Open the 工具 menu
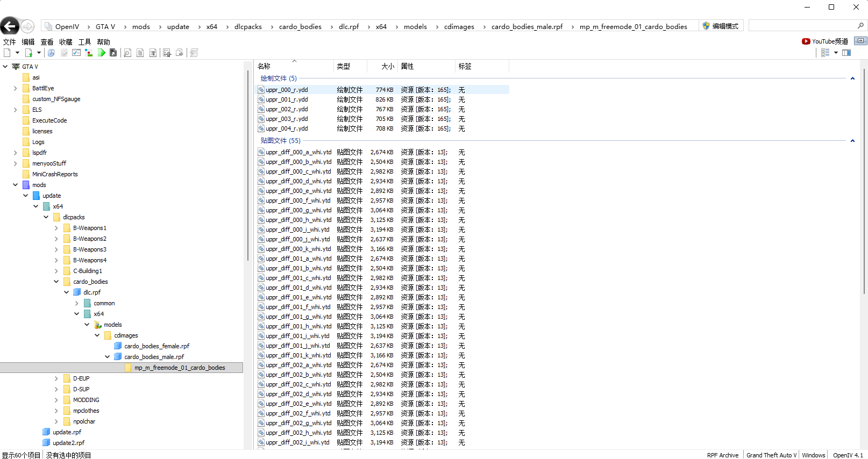The image size is (868, 459). point(84,42)
